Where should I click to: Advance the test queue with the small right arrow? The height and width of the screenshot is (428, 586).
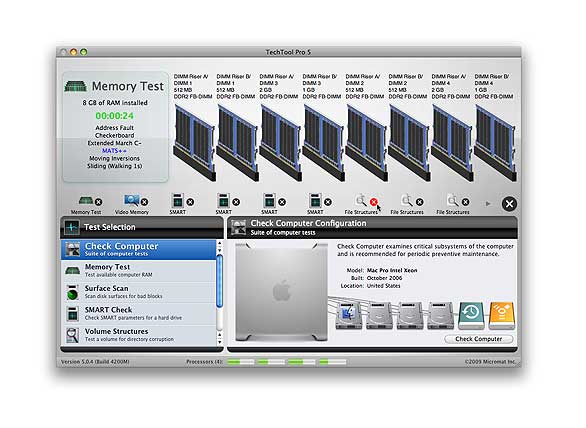tap(488, 204)
